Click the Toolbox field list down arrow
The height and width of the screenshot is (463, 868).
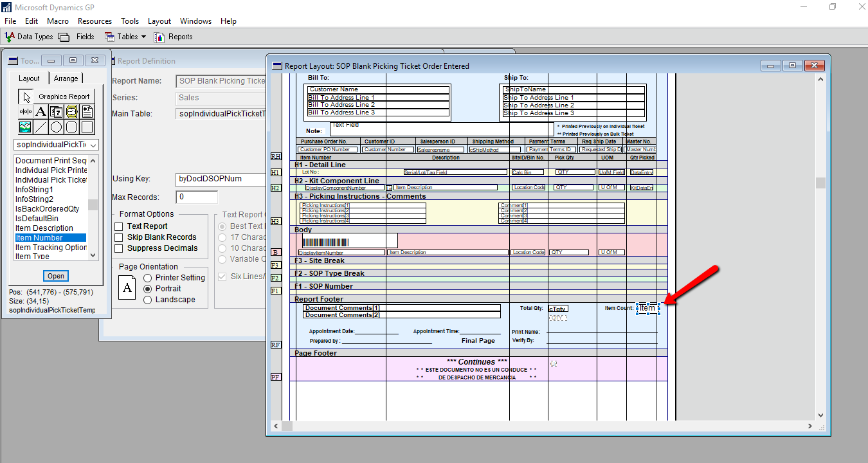tap(93, 255)
